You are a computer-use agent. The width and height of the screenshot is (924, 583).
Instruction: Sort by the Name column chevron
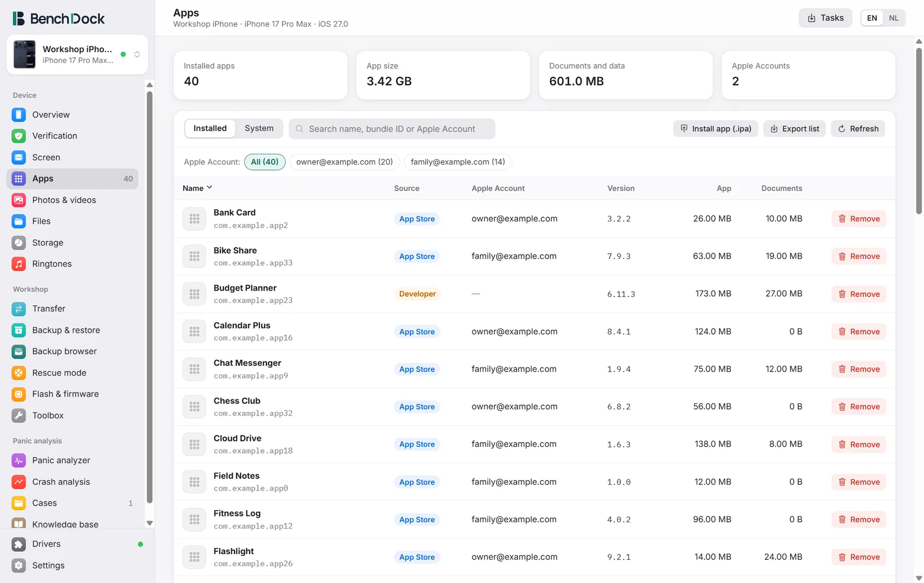(210, 188)
